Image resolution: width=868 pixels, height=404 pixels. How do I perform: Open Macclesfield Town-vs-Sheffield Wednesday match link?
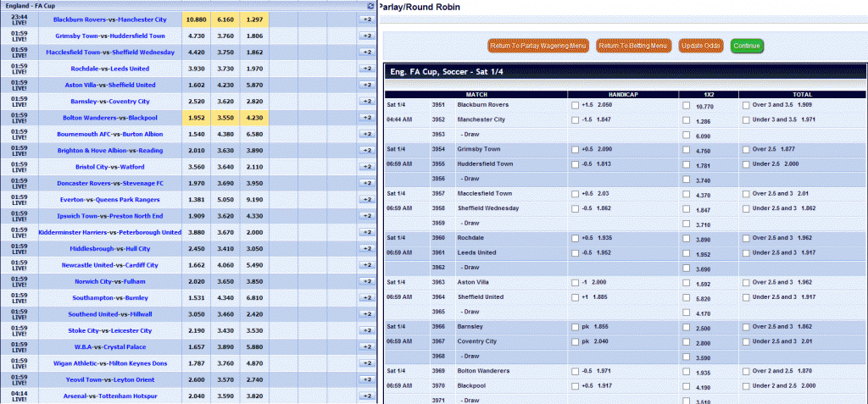109,52
